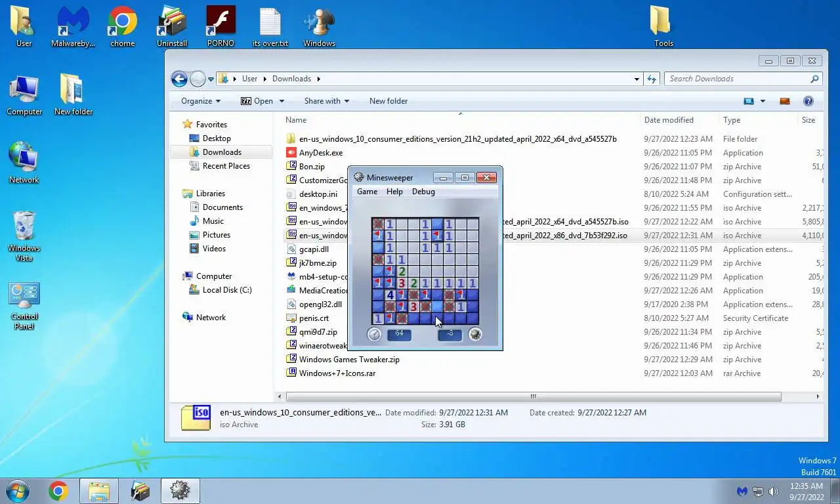Image resolution: width=840 pixels, height=504 pixels.
Task: Click the Minesweeper gear taskbar button
Action: (180, 491)
